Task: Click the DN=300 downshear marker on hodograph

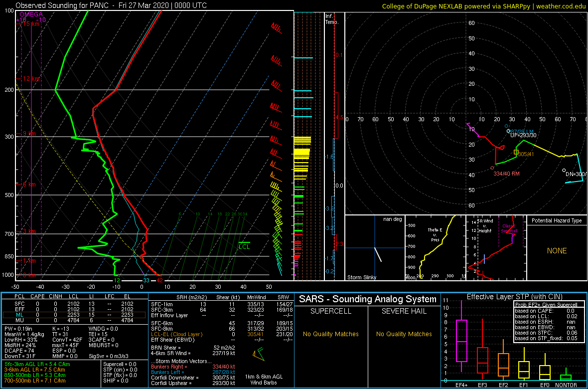Action: click(x=564, y=170)
